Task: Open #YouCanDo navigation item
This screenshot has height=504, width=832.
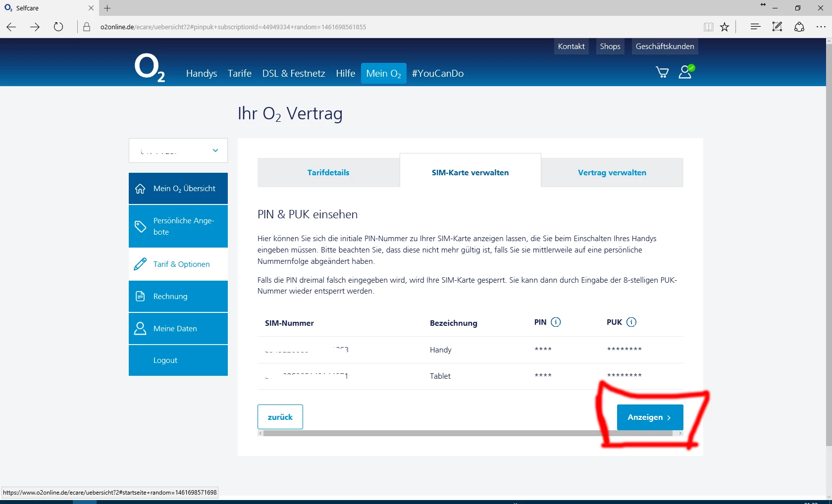Action: tap(438, 73)
